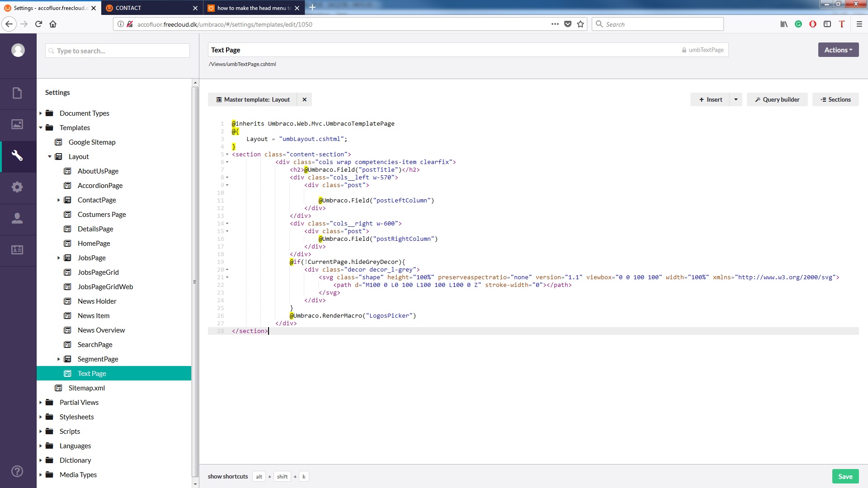Viewport: 868px width, 488px height.
Task: Click the Sections button
Action: tap(835, 99)
